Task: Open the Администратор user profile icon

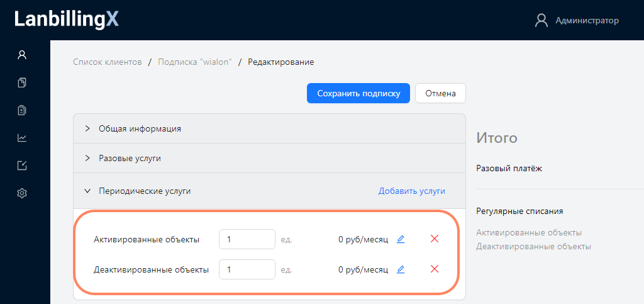Action: tap(541, 21)
